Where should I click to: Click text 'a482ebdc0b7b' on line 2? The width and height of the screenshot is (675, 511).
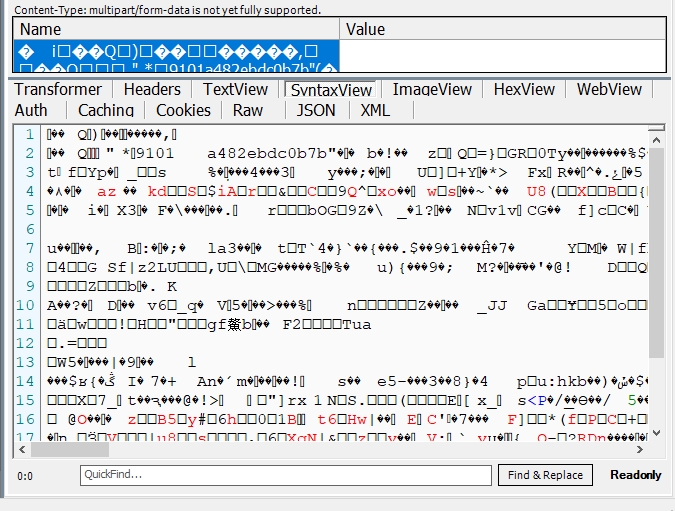[x=267, y=153]
